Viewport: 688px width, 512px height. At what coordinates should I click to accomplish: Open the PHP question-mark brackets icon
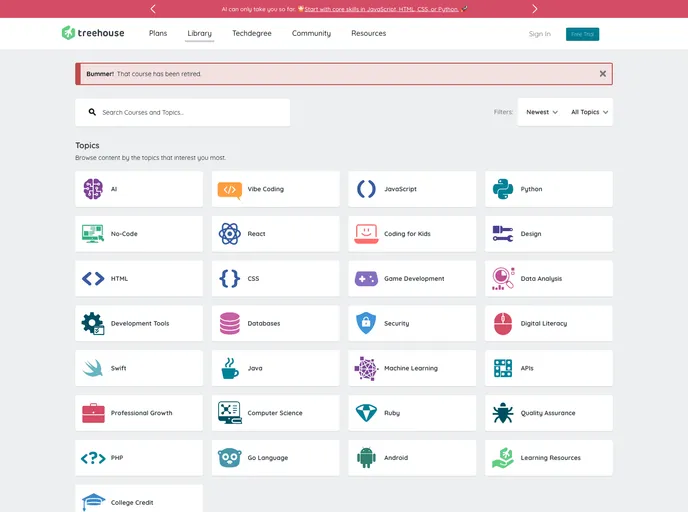[93, 458]
